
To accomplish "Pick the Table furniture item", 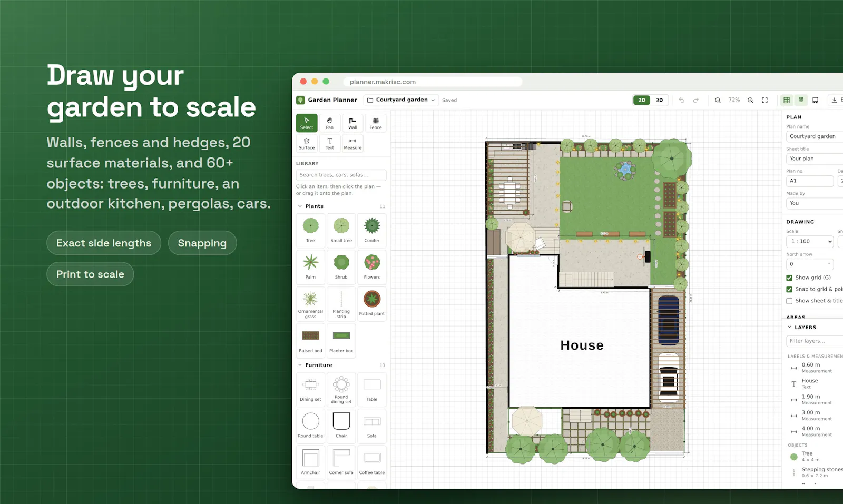I will (372, 389).
